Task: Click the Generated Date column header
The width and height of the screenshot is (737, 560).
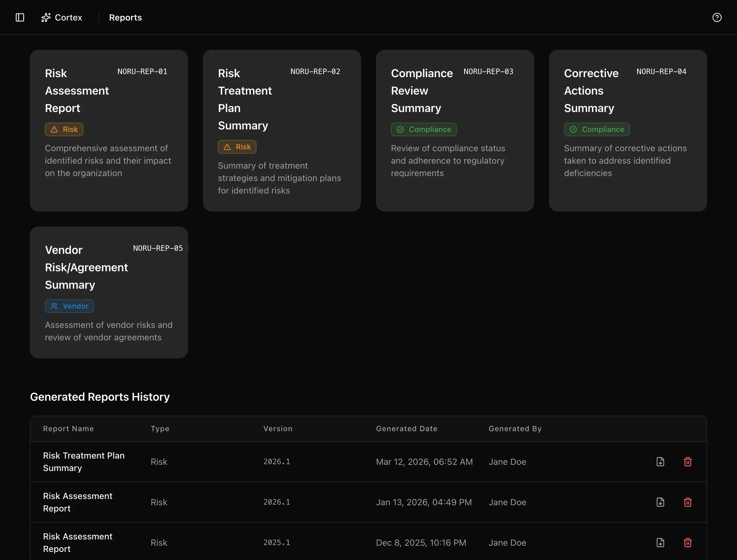Action: (x=406, y=429)
